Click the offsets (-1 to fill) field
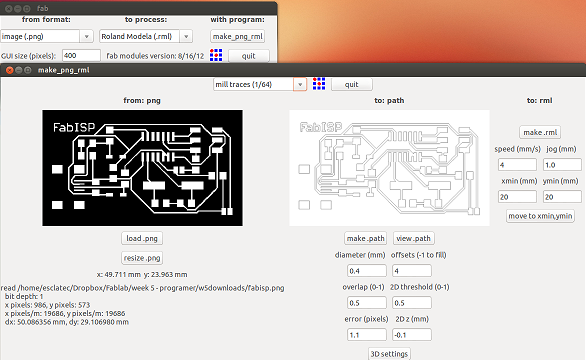This screenshot has height=360, width=586. coord(412,271)
